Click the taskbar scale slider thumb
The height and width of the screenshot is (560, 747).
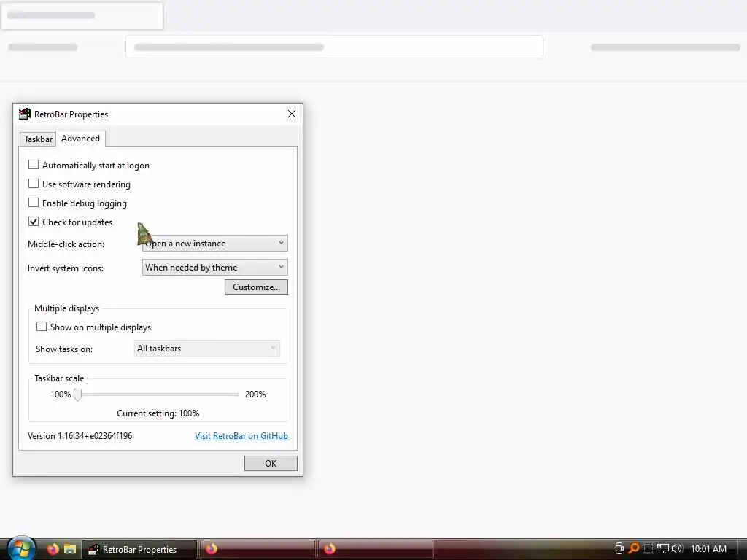(77, 394)
